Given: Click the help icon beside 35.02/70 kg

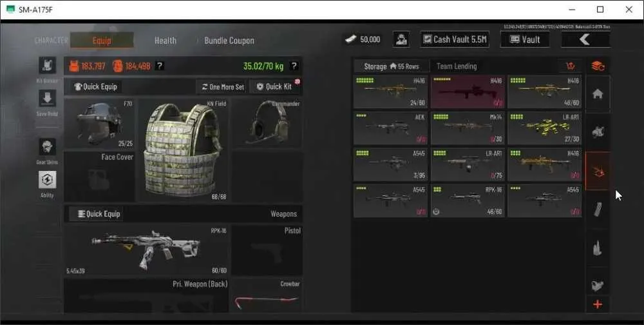Looking at the screenshot, I should tap(294, 66).
